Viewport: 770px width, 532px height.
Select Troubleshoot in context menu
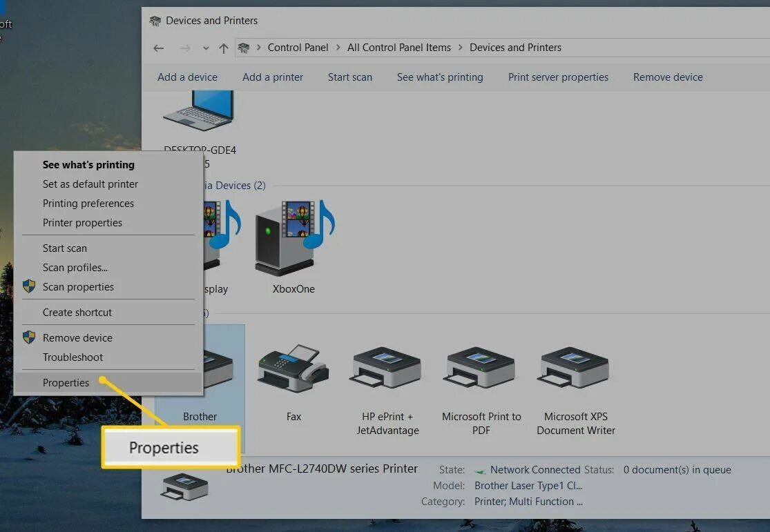pyautogui.click(x=73, y=357)
